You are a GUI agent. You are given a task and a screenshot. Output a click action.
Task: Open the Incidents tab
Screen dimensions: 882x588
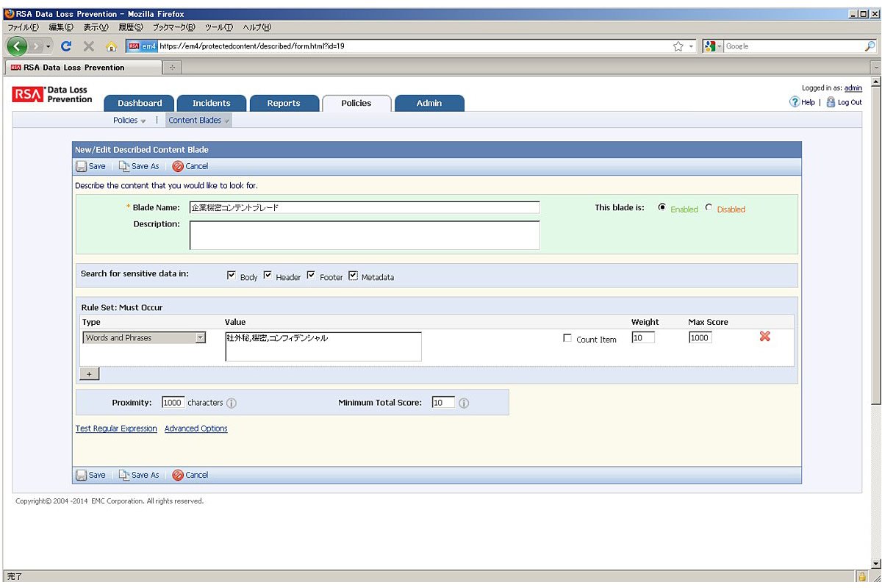[211, 103]
